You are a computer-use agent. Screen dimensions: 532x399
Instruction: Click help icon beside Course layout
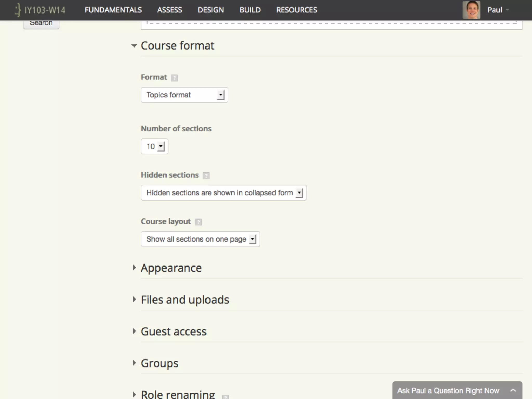[198, 222]
